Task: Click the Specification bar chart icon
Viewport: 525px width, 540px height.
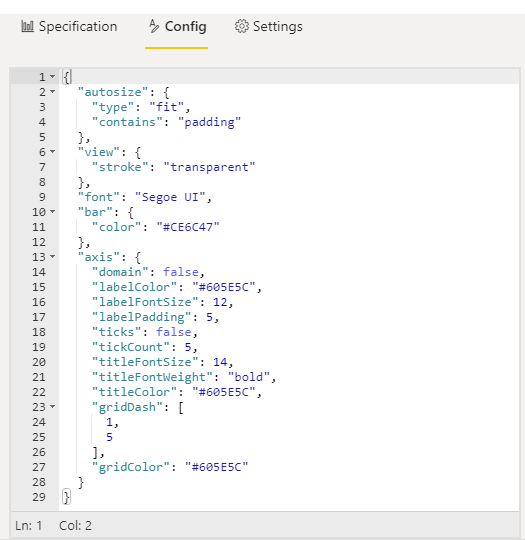Action: pyautogui.click(x=28, y=27)
